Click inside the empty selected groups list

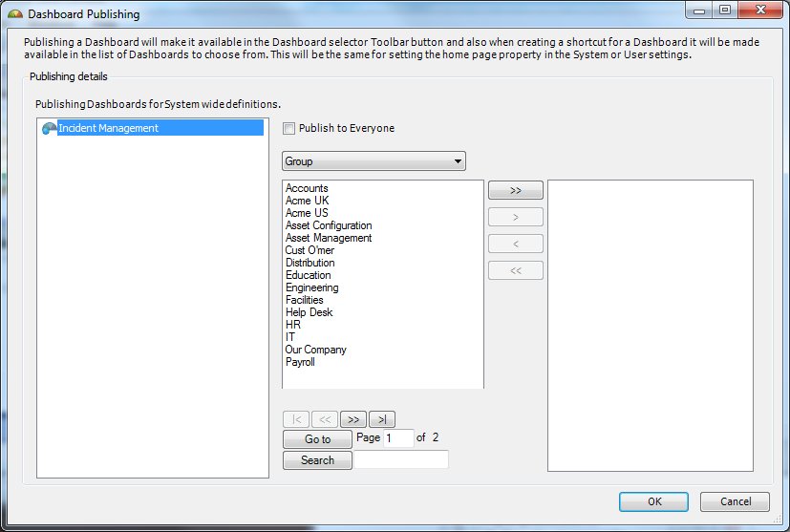click(x=651, y=326)
